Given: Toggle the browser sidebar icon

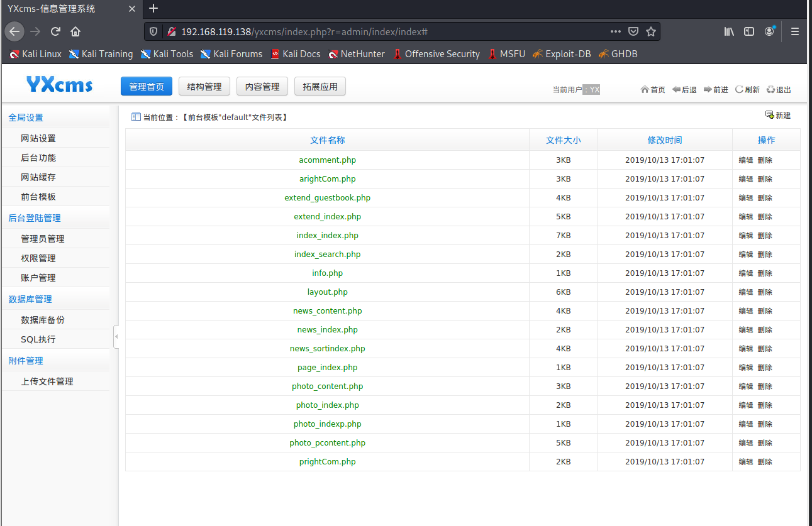Looking at the screenshot, I should point(749,31).
